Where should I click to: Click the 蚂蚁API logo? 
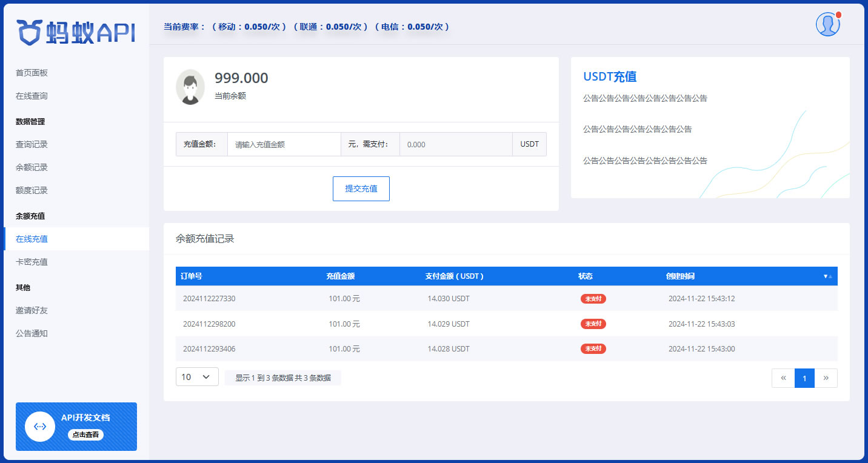(76, 32)
